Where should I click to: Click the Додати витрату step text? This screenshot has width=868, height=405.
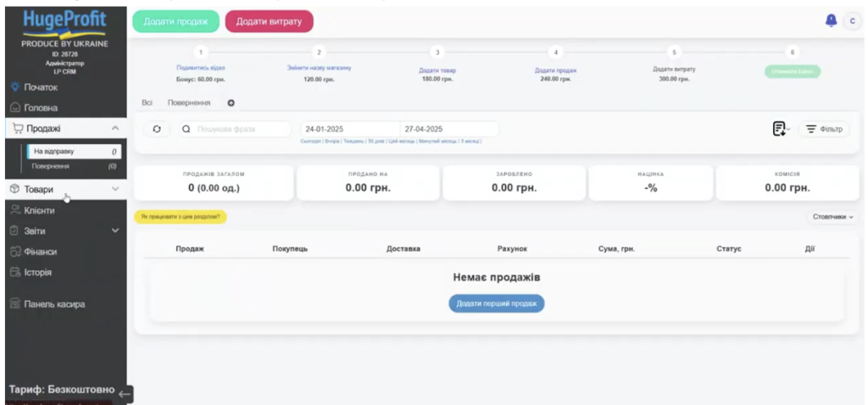(x=674, y=69)
